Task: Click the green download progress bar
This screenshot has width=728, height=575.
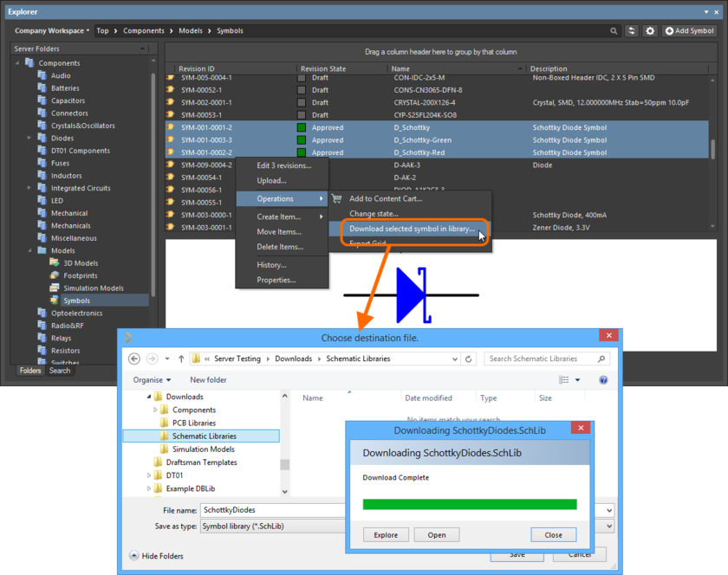Action: [469, 504]
